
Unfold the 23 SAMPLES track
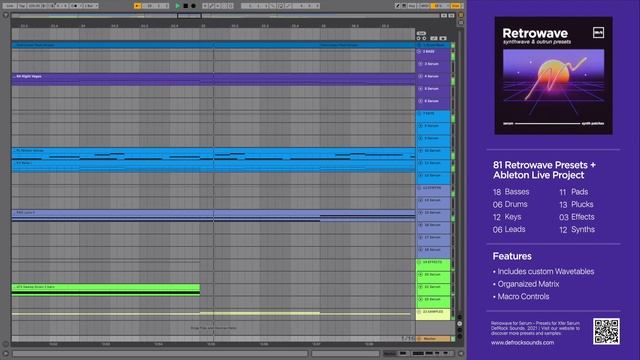tap(419, 312)
